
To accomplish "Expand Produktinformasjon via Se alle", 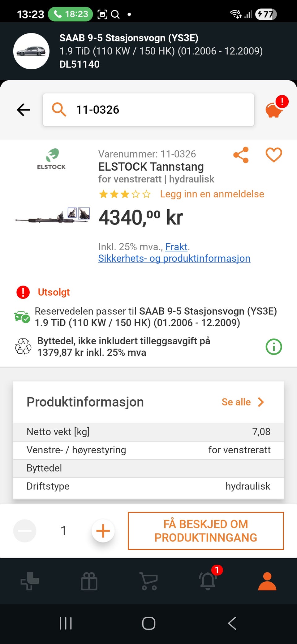I will [243, 402].
